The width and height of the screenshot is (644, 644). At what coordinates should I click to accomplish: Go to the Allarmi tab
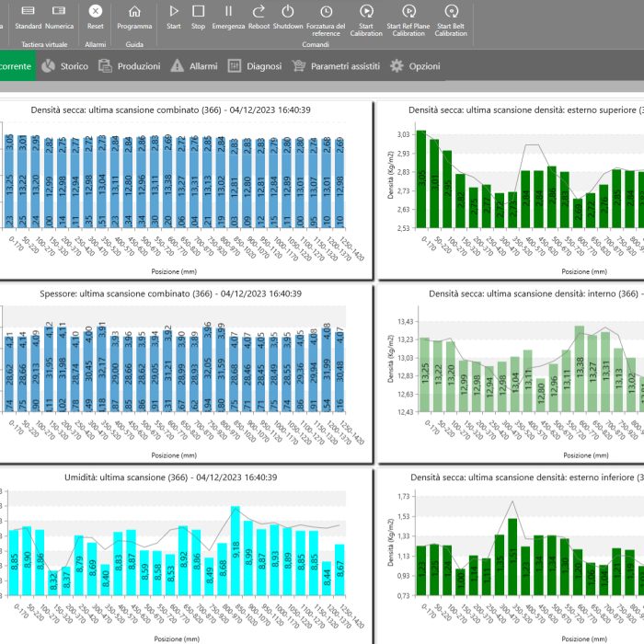click(x=194, y=66)
